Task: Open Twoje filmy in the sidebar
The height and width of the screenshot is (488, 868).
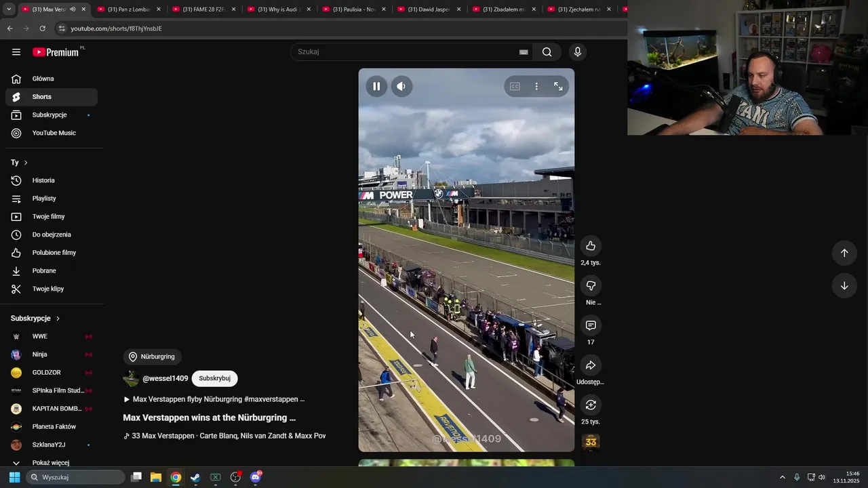Action: point(52,216)
